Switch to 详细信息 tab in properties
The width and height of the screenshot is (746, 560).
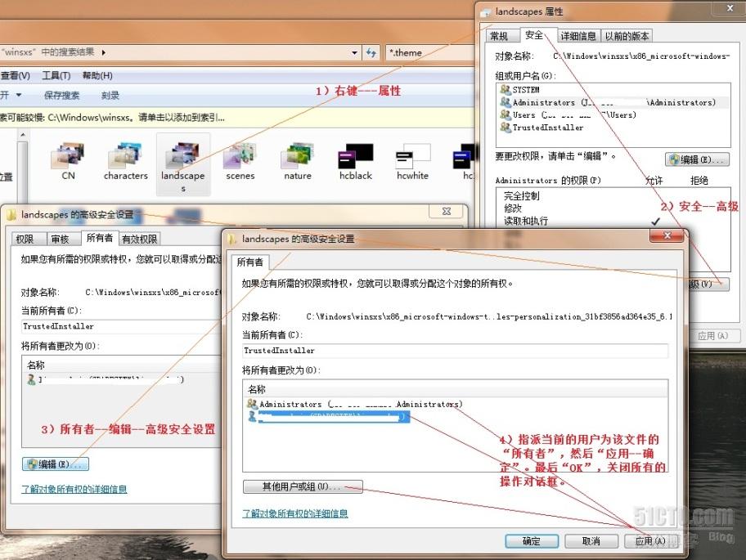[578, 36]
